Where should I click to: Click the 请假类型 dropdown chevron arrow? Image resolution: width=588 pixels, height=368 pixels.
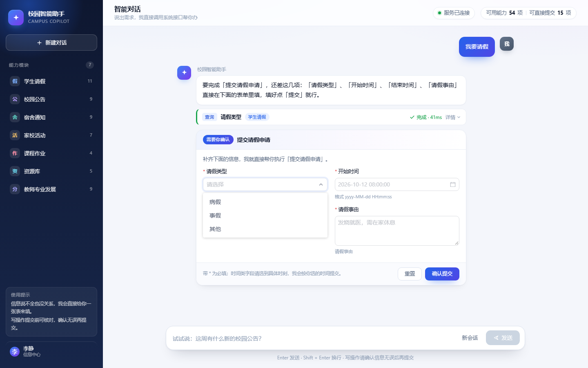point(321,184)
